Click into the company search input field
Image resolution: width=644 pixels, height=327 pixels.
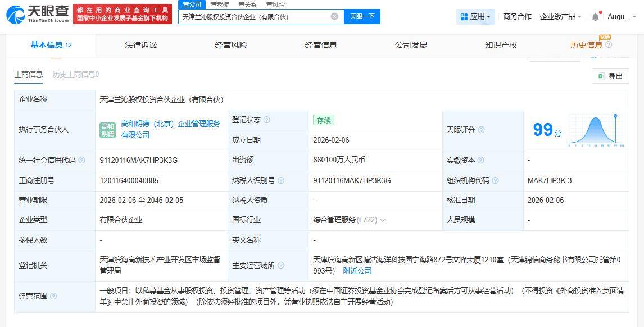point(255,17)
